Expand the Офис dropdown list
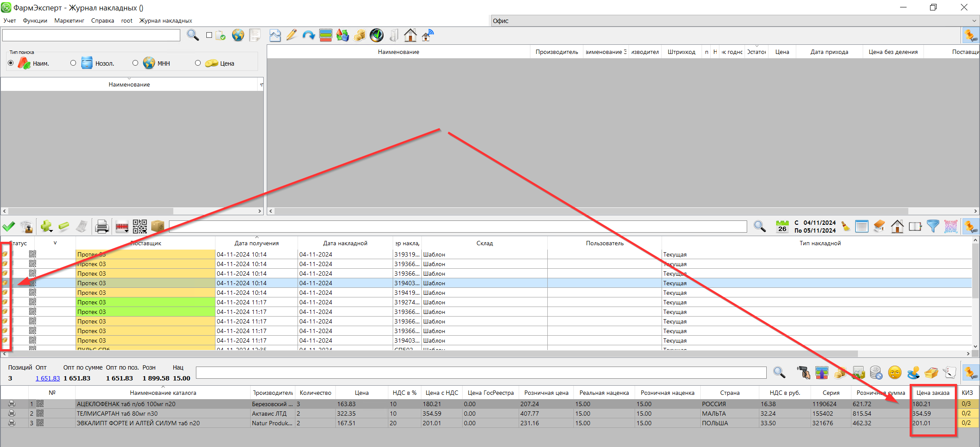The image size is (980, 447). (974, 21)
